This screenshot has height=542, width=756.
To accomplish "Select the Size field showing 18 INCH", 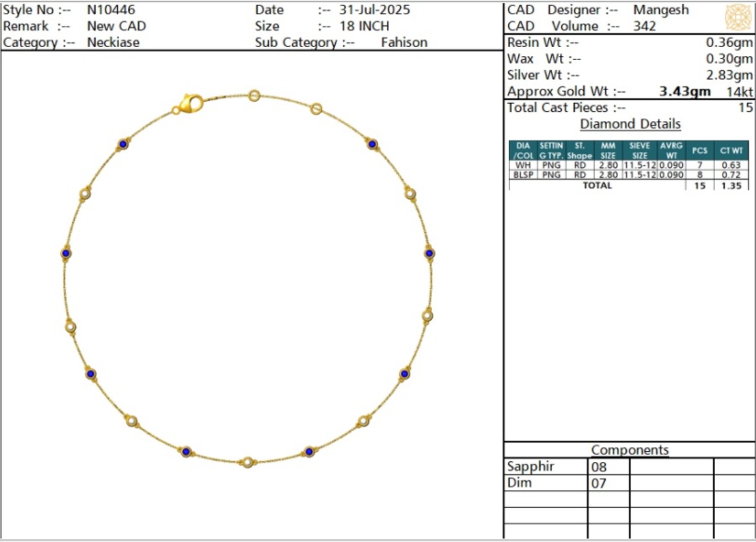I will click(x=364, y=26).
